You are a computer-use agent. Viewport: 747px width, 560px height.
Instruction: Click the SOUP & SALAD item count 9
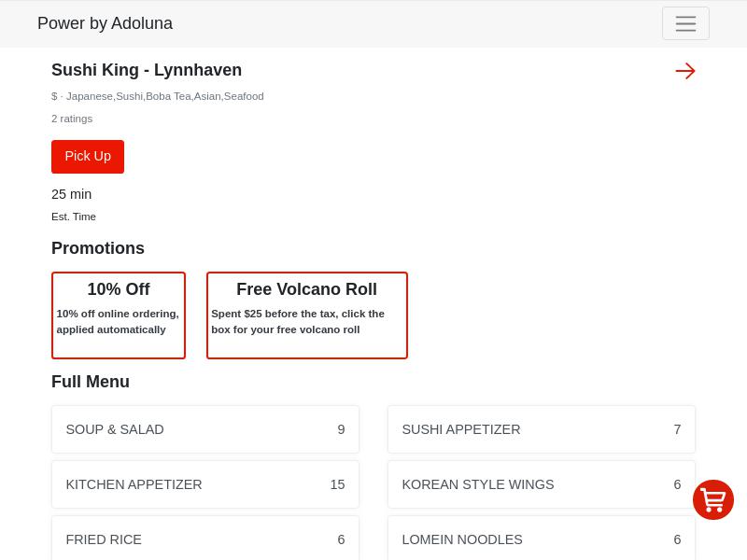coord(341,429)
